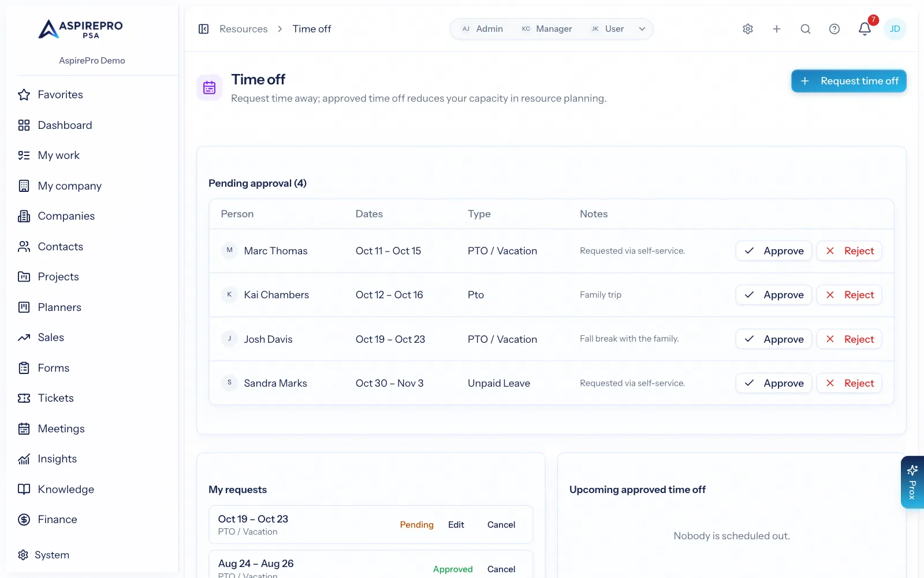Cancel the pending Oct 19 – Oct 23 request
This screenshot has width=924, height=578.
pyautogui.click(x=501, y=525)
